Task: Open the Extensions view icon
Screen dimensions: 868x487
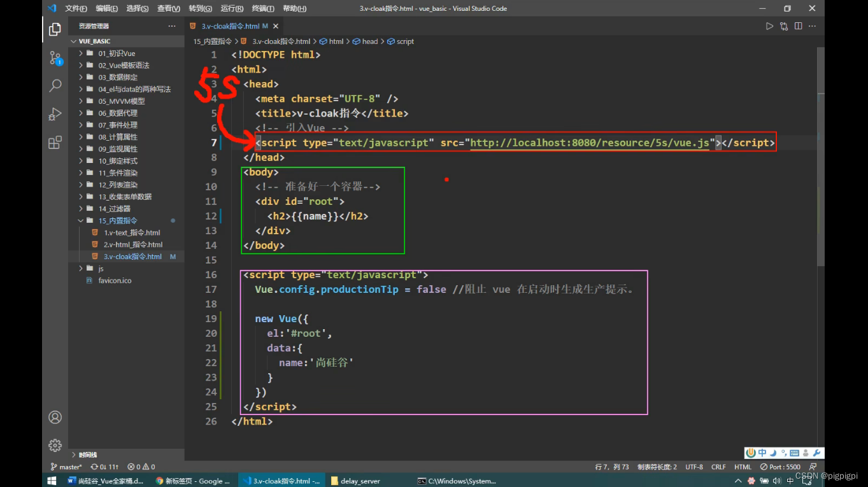Action: click(x=55, y=142)
